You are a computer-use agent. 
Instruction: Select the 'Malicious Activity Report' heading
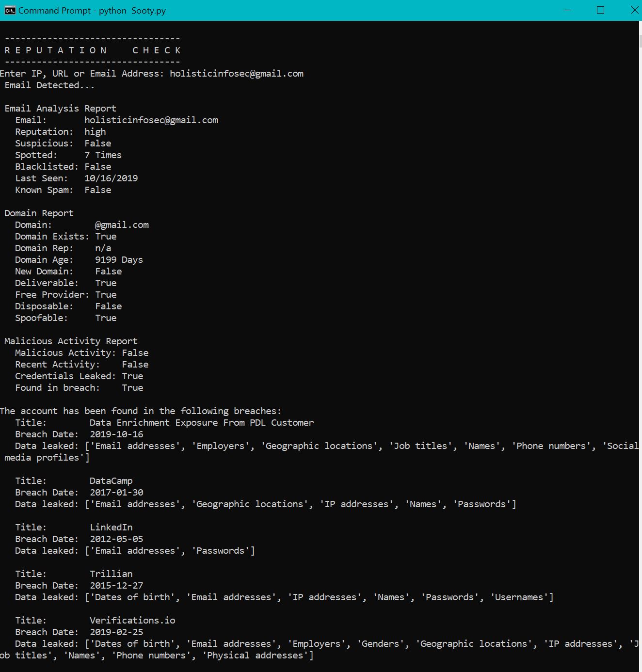pyautogui.click(x=71, y=341)
